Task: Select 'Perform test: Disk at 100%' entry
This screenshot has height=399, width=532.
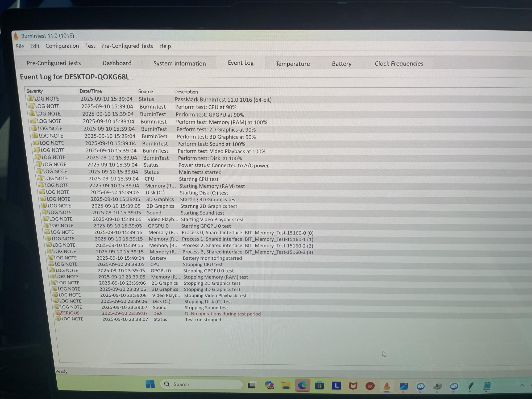Action: (x=210, y=158)
